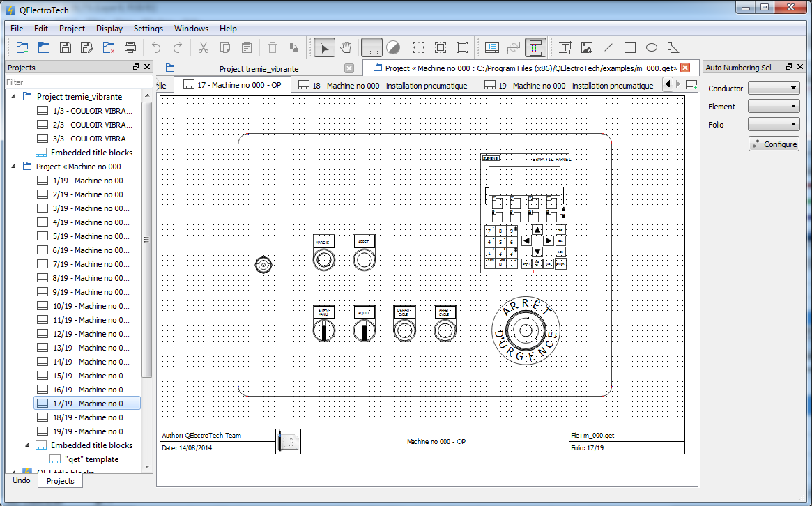Switch to folio tab 19 installation pneumatique
The width and height of the screenshot is (812, 506).
tap(569, 86)
